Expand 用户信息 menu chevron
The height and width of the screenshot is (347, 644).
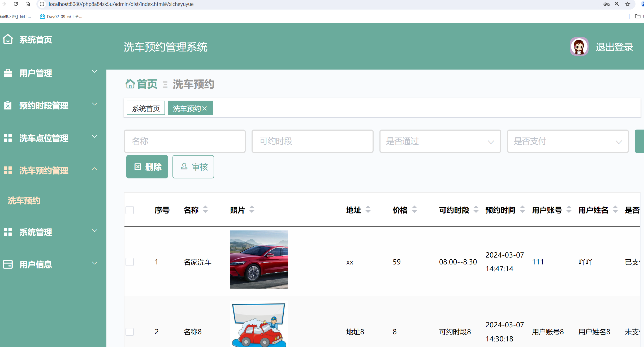pyautogui.click(x=94, y=263)
